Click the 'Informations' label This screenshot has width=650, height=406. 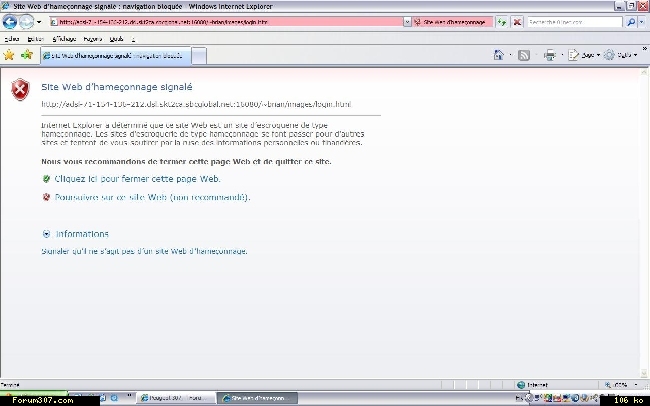pyautogui.click(x=82, y=234)
